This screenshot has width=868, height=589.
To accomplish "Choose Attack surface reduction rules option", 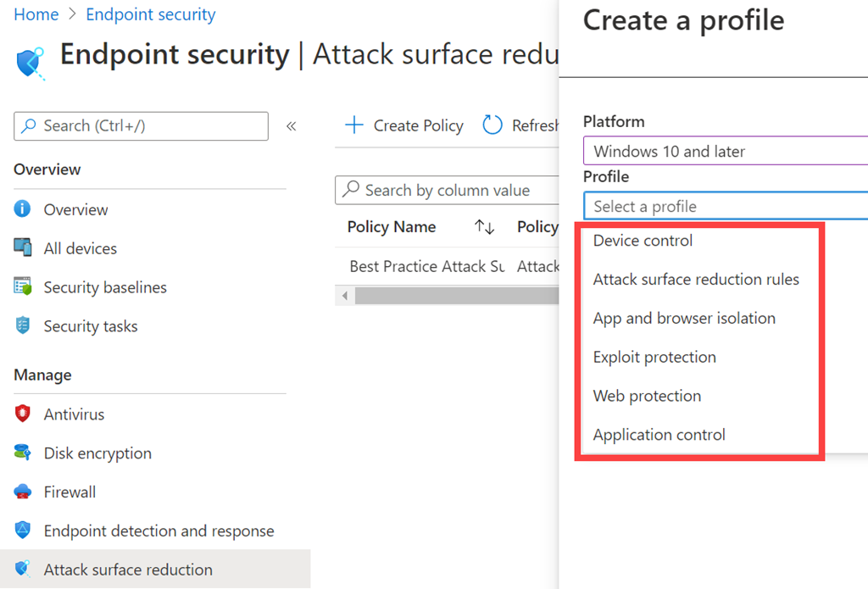I will click(x=696, y=280).
